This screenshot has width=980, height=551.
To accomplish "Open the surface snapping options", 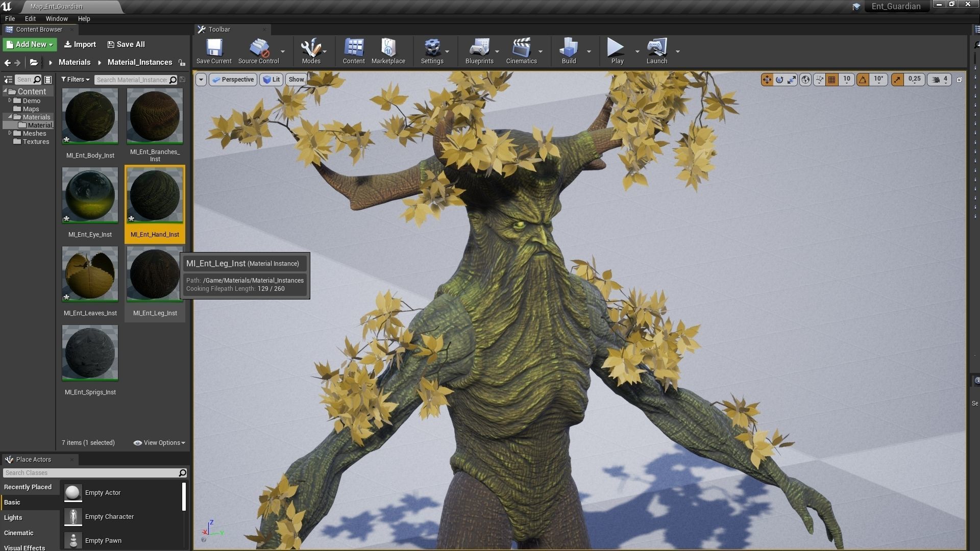I will 819,80.
